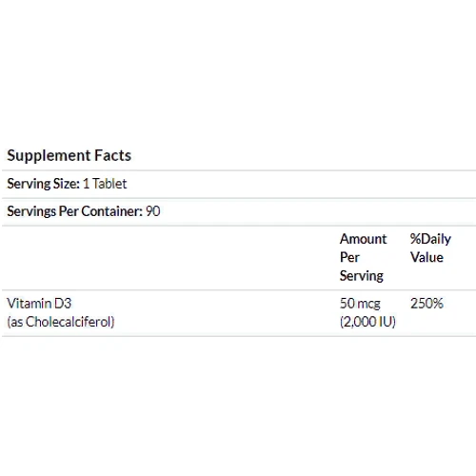Click the word Serving in column header

pyautogui.click(x=362, y=276)
